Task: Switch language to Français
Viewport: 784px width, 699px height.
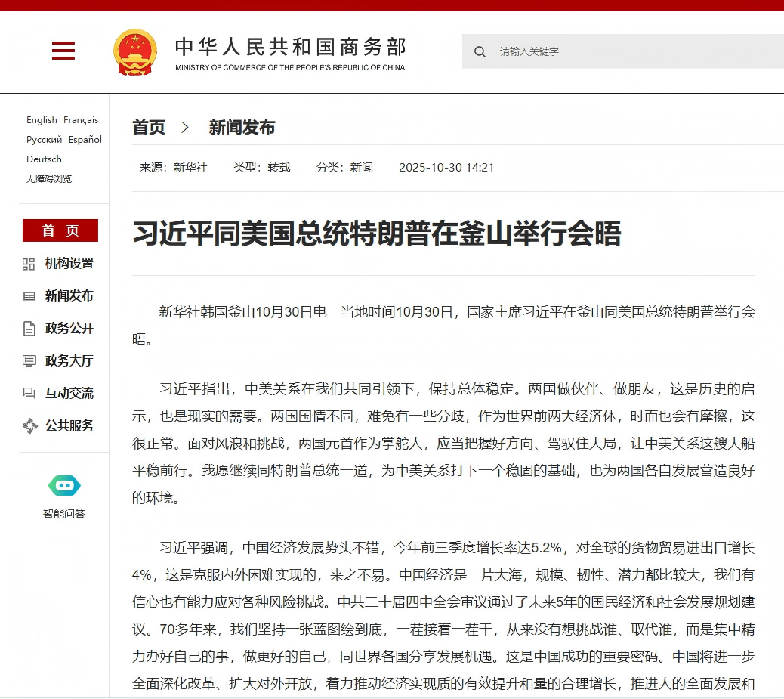Action: 81,120
